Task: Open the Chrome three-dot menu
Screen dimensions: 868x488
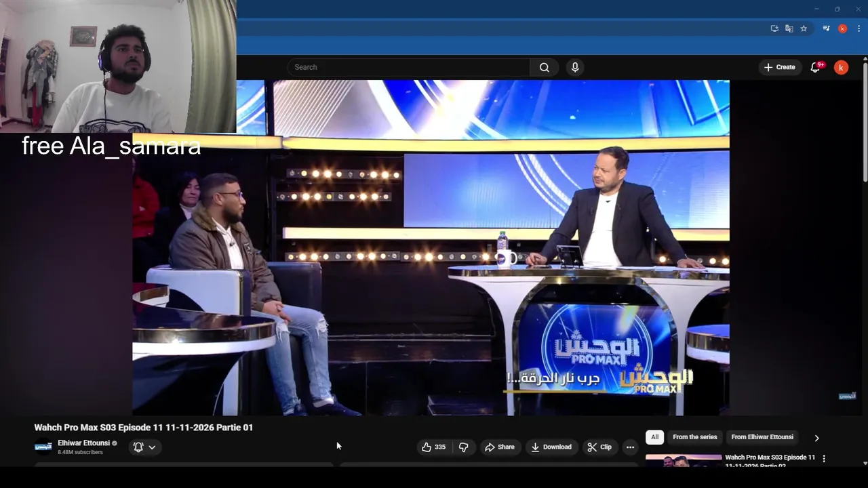Action: click(859, 28)
